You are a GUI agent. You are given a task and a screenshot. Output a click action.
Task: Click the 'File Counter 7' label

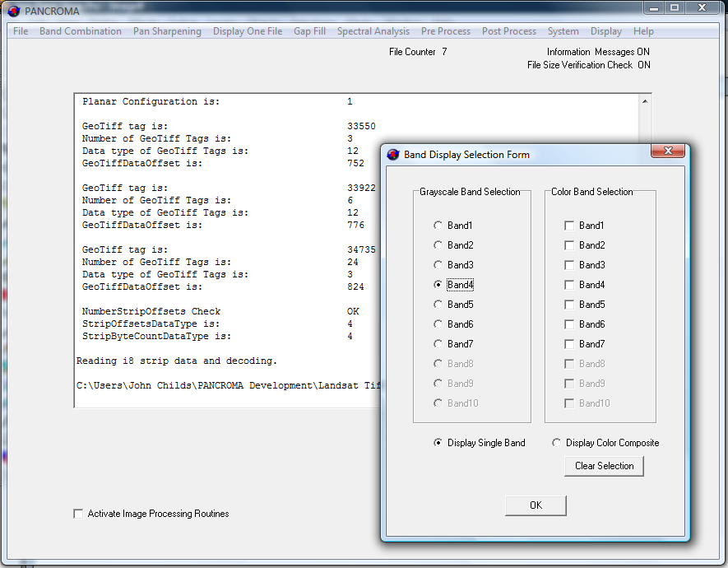click(x=418, y=52)
